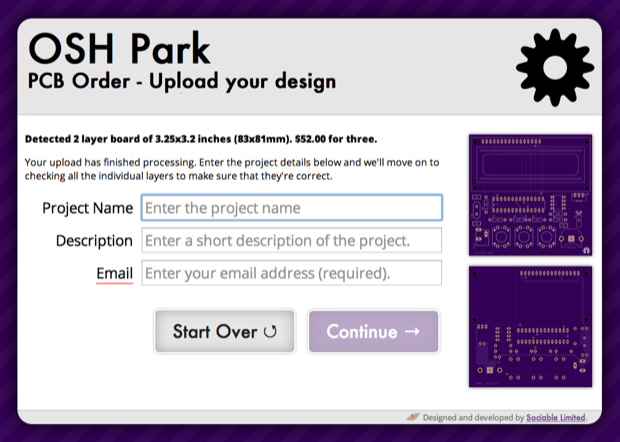Image resolution: width=620 pixels, height=442 pixels.
Task: Focus the Project Name input field
Action: 292,208
